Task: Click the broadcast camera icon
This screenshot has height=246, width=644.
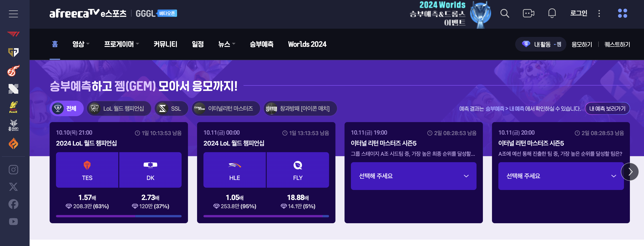Action: point(528,13)
